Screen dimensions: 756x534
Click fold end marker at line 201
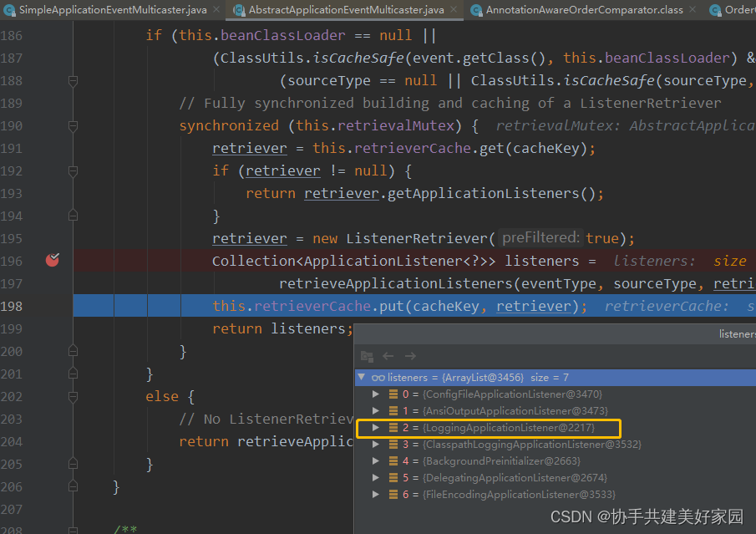click(73, 374)
